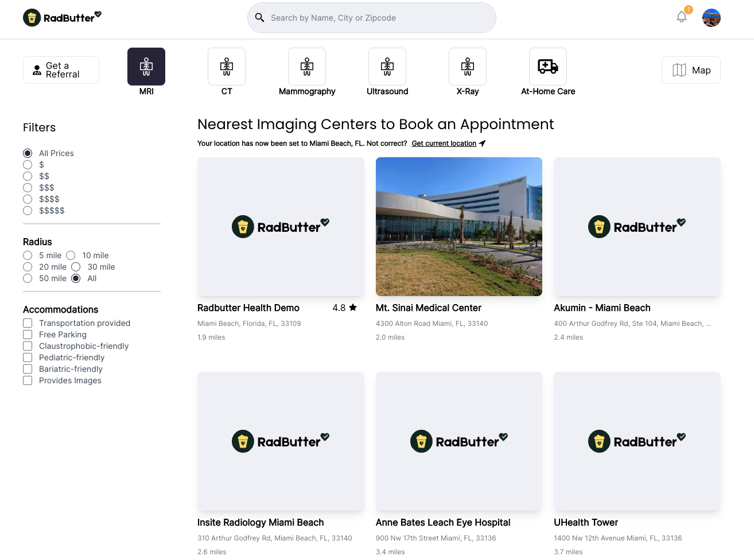This screenshot has height=560, width=754.
Task: Click the 4.8 rating value
Action: coord(339,308)
